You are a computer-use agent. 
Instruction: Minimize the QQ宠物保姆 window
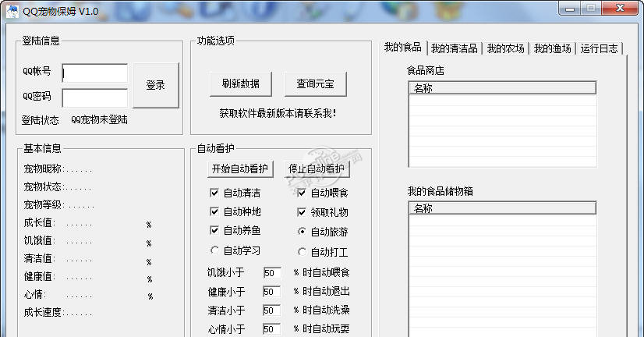pyautogui.click(x=570, y=9)
